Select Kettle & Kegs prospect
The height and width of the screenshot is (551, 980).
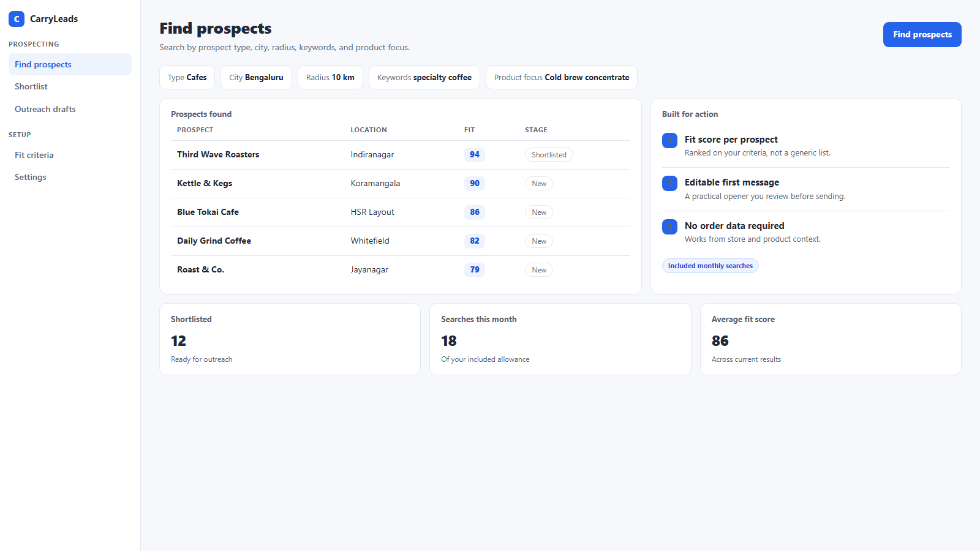(x=205, y=183)
